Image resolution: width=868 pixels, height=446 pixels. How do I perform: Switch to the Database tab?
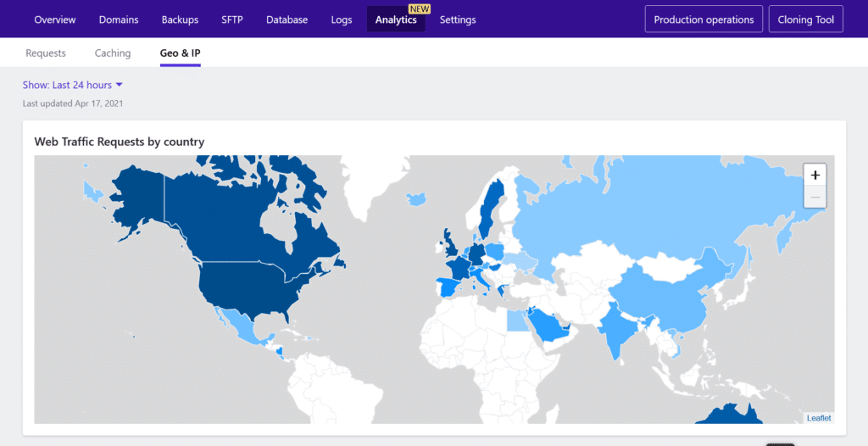287,20
